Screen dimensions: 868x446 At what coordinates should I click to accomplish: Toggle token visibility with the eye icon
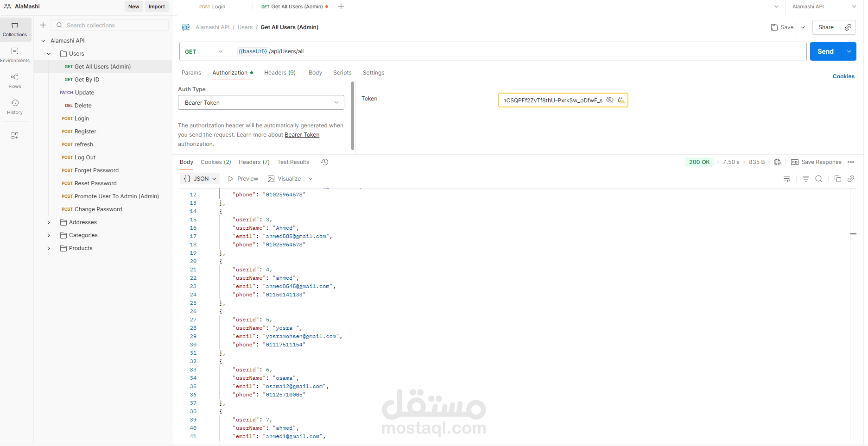(x=610, y=100)
